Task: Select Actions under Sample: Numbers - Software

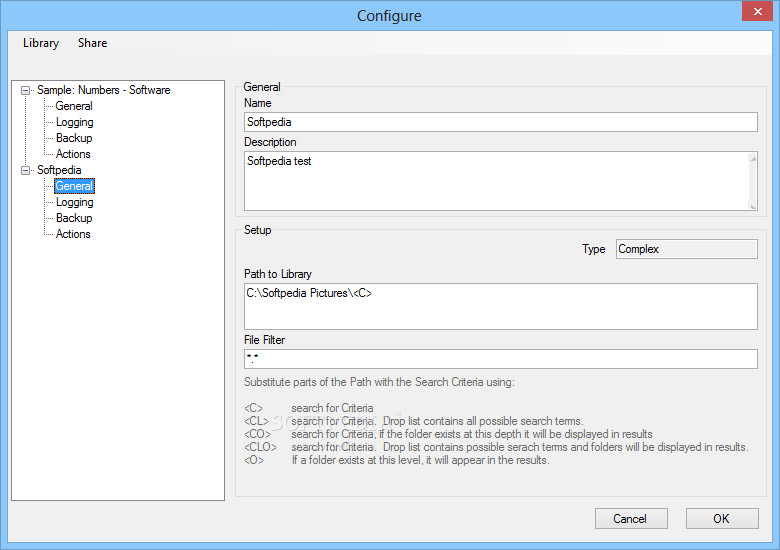Action: point(73,154)
